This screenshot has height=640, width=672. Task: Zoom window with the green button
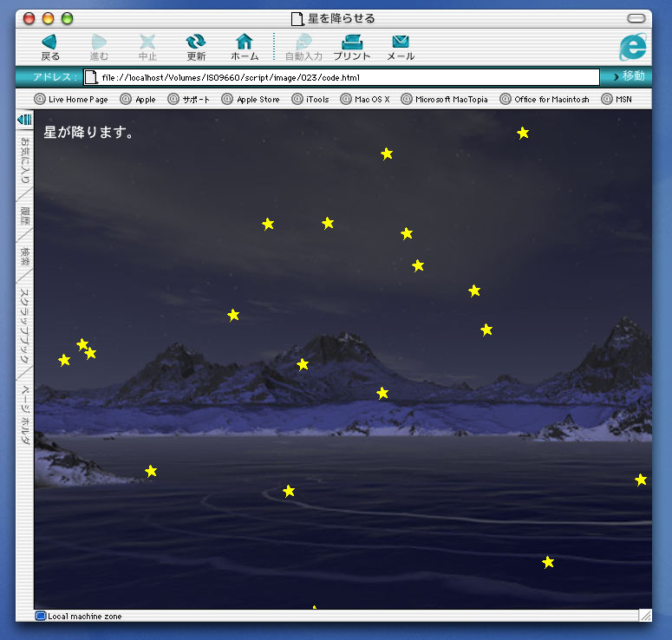(67, 18)
